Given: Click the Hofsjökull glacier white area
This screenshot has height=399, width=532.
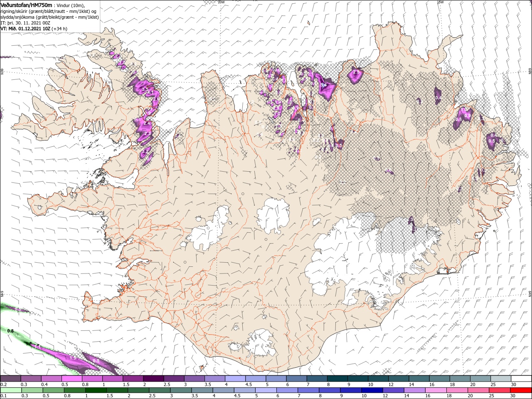Looking at the screenshot, I should click(273, 216).
